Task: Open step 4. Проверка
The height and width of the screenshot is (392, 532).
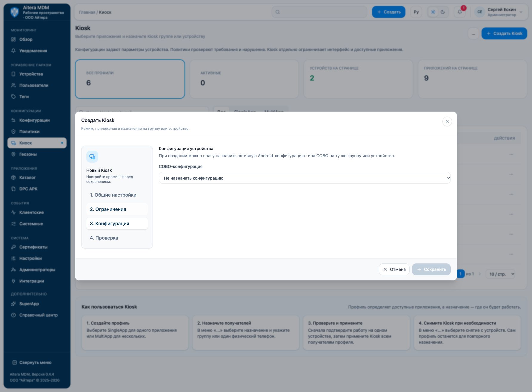Action: point(117,238)
